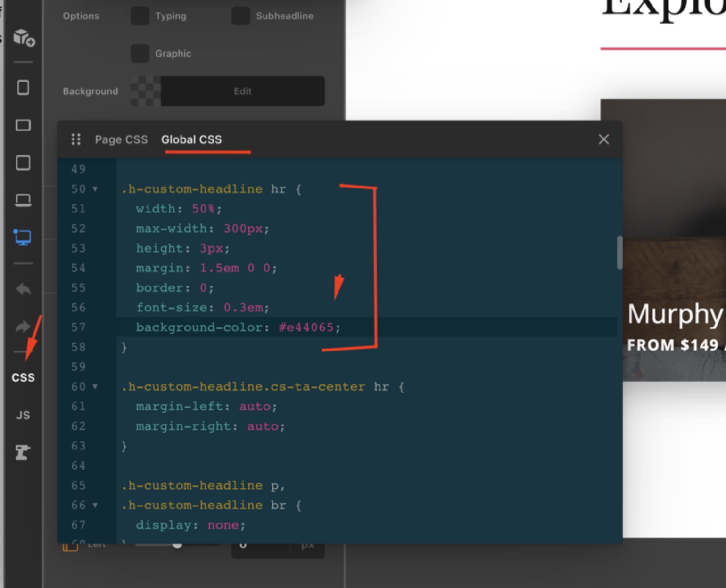Image resolution: width=726 pixels, height=588 pixels.
Task: Click the undo arrow icon
Action: pyautogui.click(x=23, y=289)
